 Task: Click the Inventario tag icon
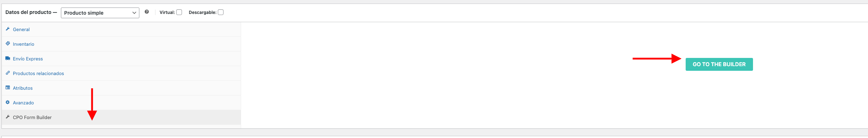(8, 44)
